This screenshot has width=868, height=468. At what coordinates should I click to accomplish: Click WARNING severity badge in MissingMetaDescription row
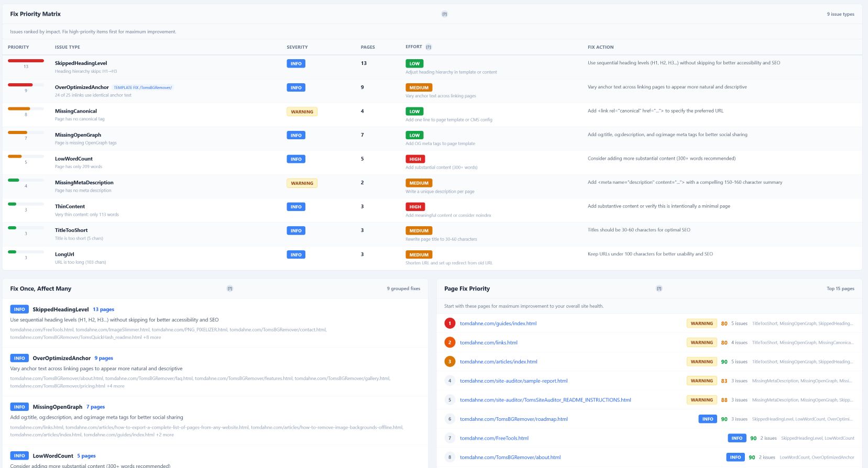click(302, 183)
